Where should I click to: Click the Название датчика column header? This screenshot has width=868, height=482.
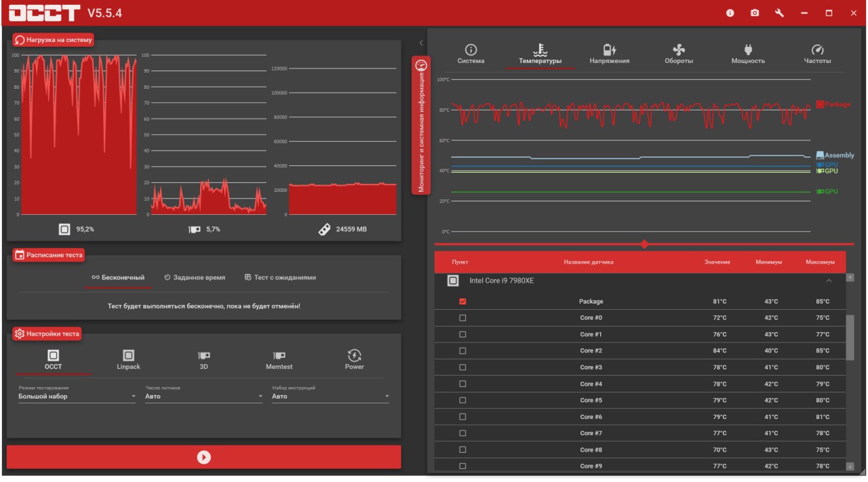point(588,262)
